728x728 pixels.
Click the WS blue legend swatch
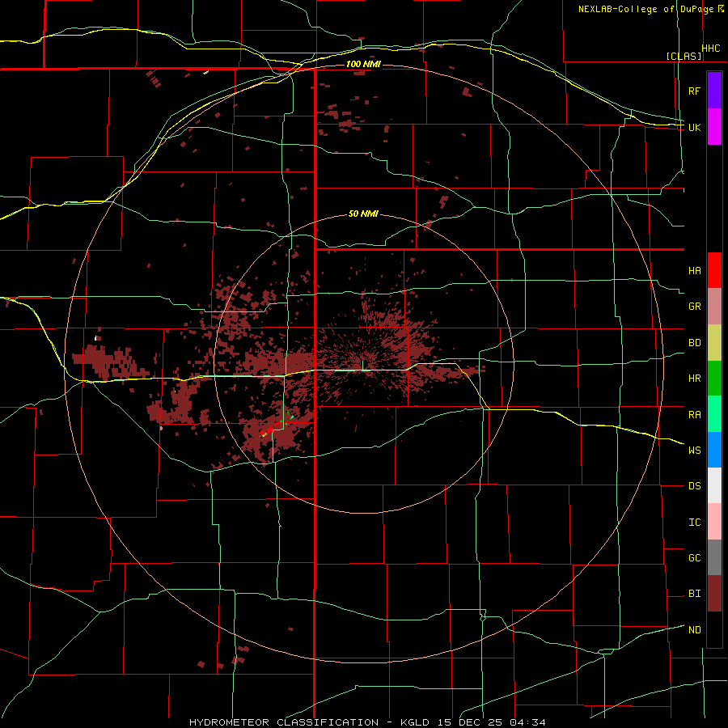pos(714,450)
